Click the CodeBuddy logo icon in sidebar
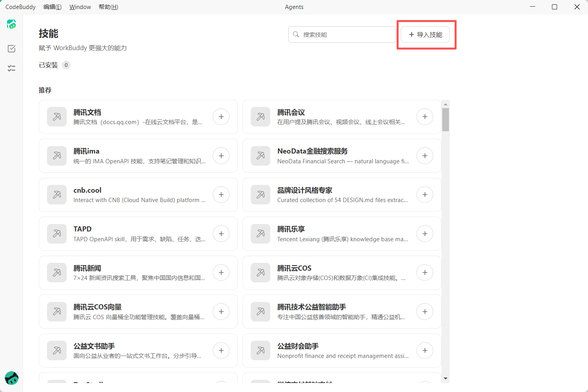588x392 pixels. coord(11,24)
